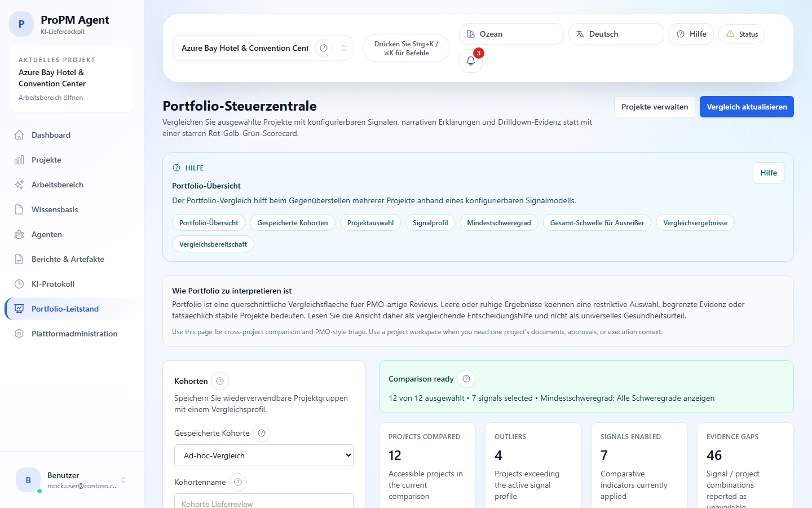Click the Kohortenname input field
Screen dimensions: 812x508
263,502
